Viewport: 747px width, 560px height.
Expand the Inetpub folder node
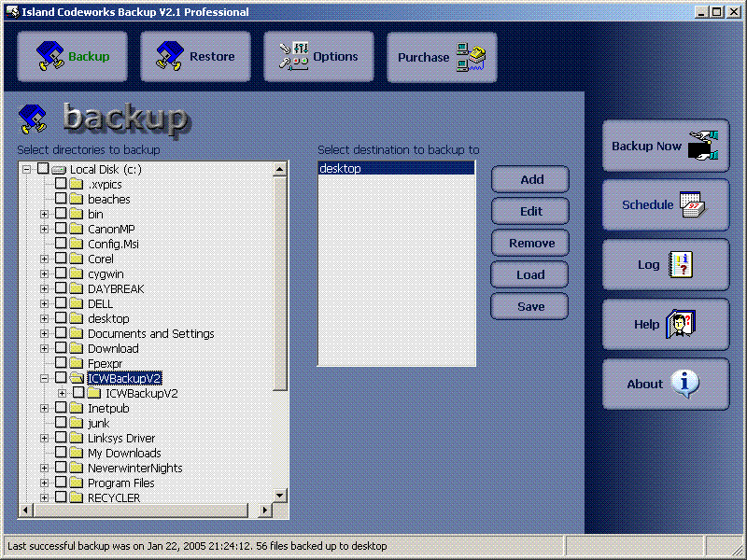click(44, 408)
